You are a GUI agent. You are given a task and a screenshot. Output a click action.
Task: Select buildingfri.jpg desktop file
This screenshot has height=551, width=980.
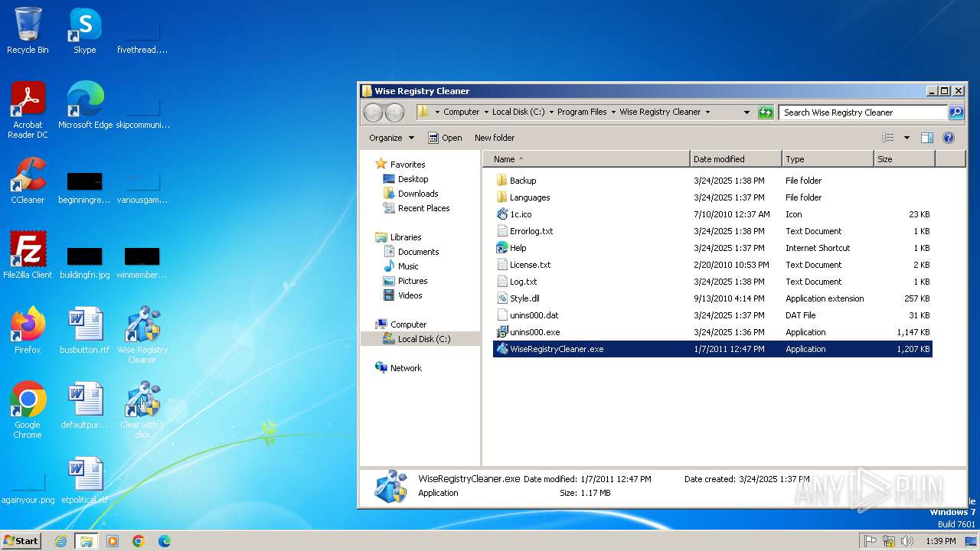[x=85, y=262]
